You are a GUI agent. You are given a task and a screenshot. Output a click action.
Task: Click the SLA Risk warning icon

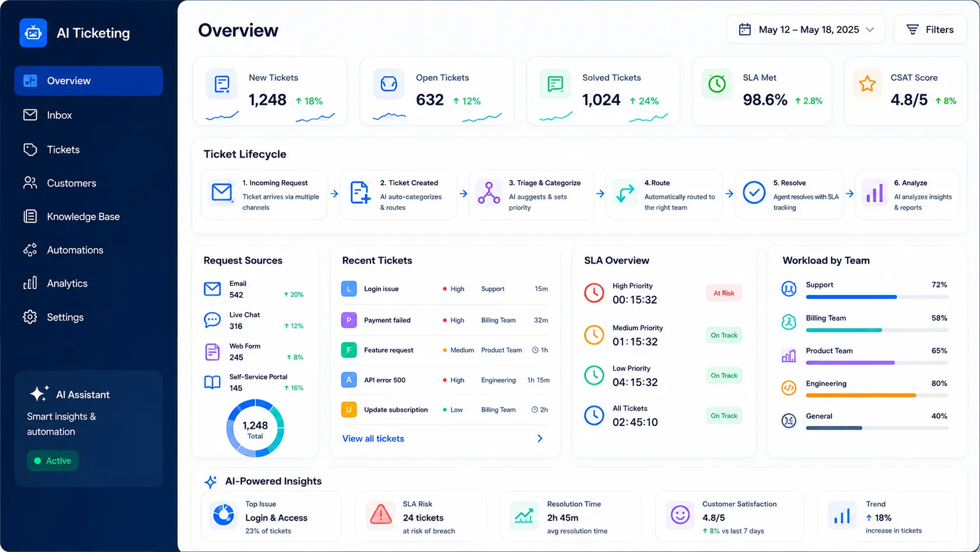click(x=380, y=515)
